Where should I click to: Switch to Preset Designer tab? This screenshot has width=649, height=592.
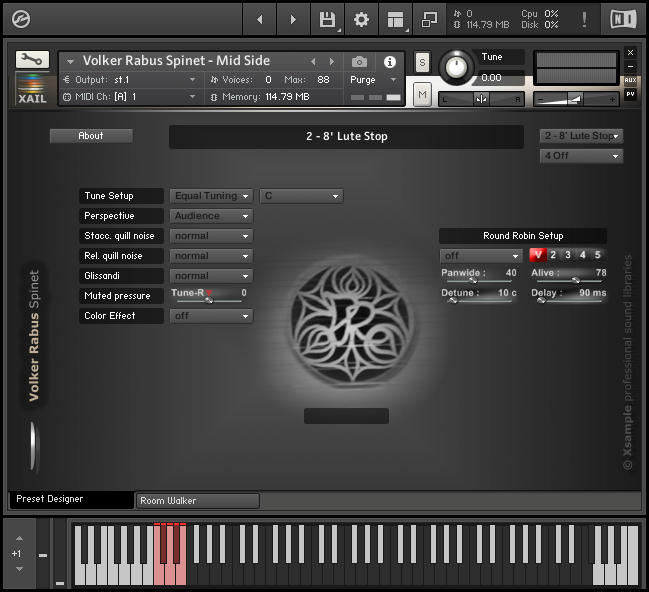pyautogui.click(x=71, y=499)
